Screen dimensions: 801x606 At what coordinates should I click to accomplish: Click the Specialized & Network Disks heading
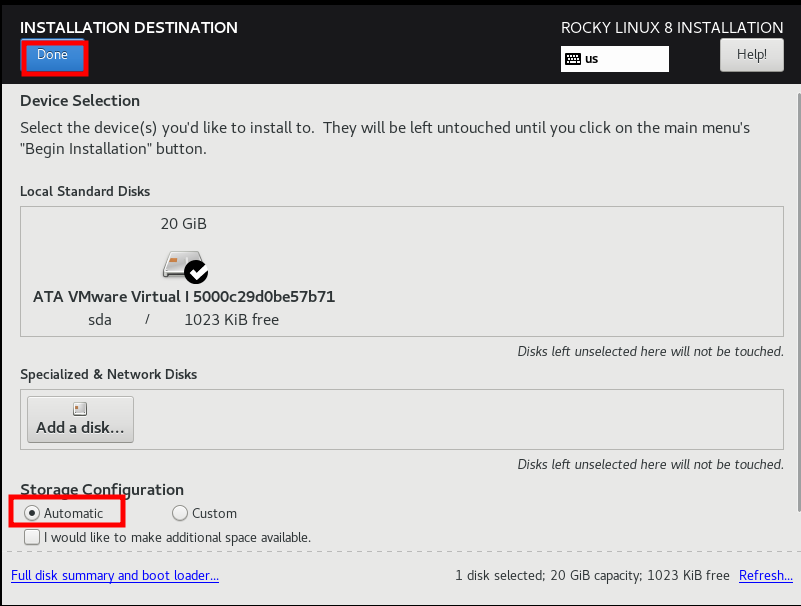pyautogui.click(x=108, y=374)
